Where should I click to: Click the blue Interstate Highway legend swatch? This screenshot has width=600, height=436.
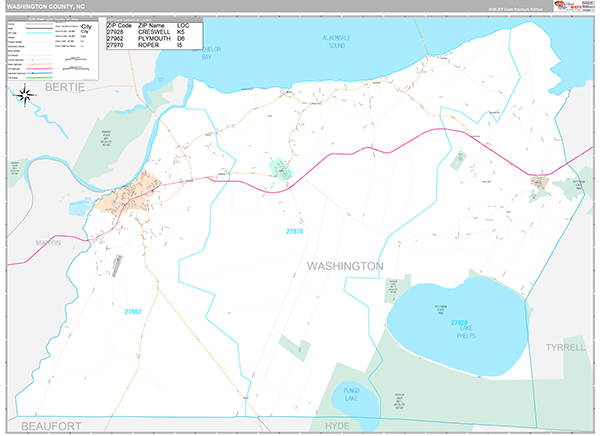click(x=39, y=73)
